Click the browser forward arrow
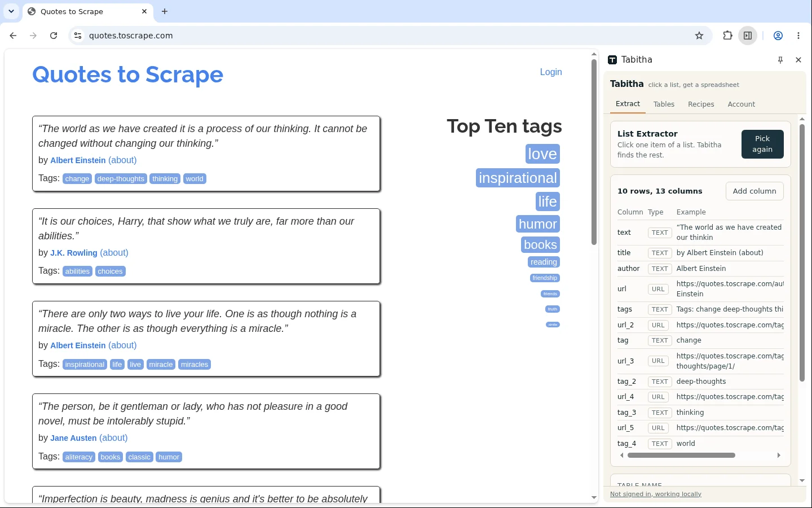This screenshot has height=508, width=812. click(x=33, y=36)
